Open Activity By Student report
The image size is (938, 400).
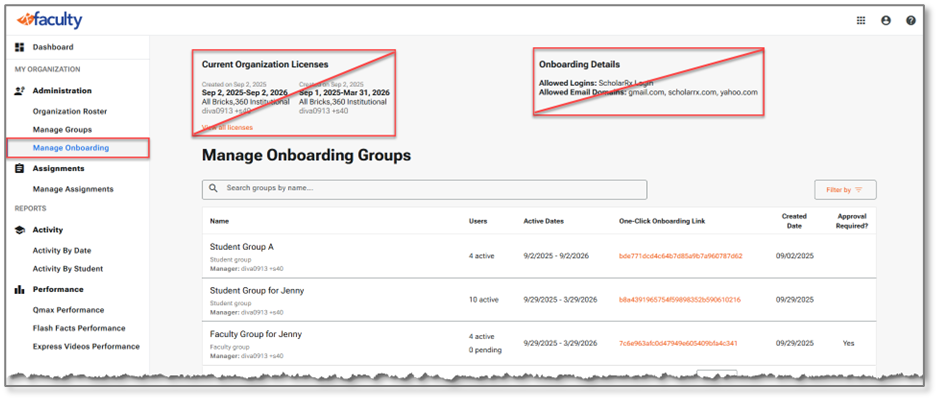pos(68,269)
